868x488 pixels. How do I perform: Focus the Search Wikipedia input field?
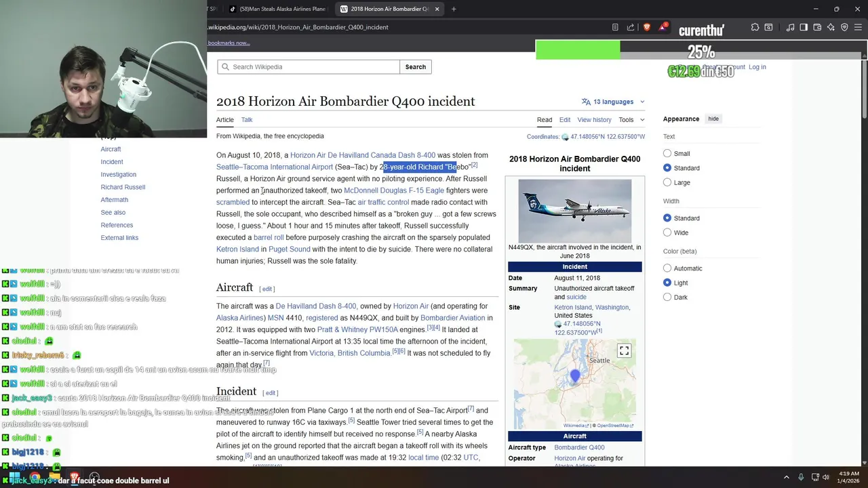(309, 66)
